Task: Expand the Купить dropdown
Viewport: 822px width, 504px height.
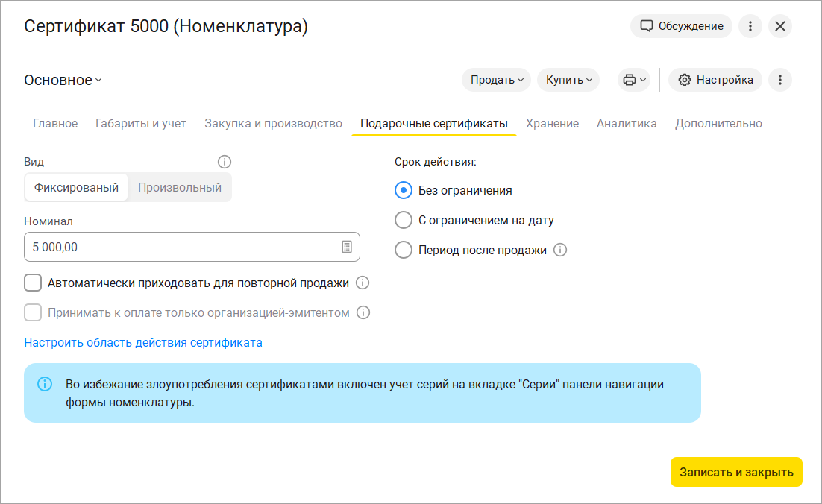Action: tap(568, 80)
